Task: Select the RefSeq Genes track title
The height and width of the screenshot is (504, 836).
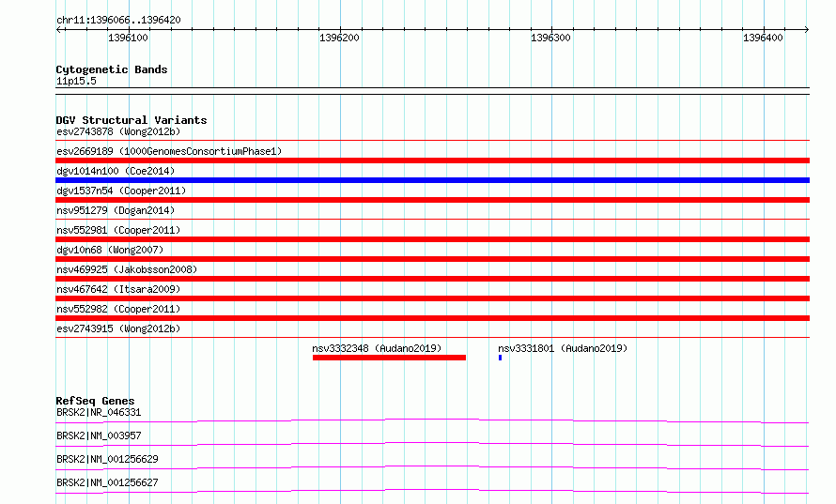Action: (95, 401)
